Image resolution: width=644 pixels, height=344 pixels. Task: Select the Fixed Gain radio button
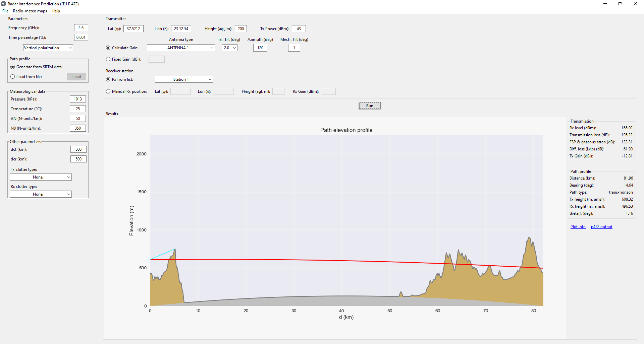point(108,59)
